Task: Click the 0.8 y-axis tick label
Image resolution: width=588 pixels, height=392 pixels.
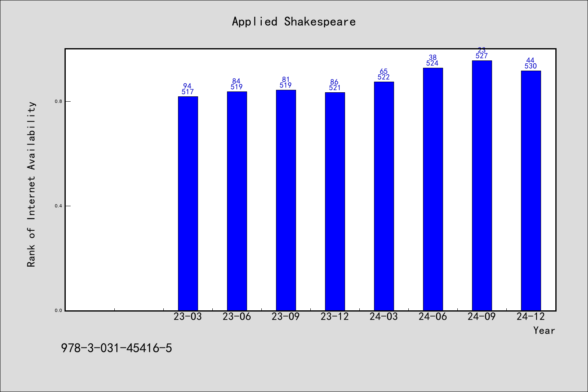Action: click(x=58, y=101)
